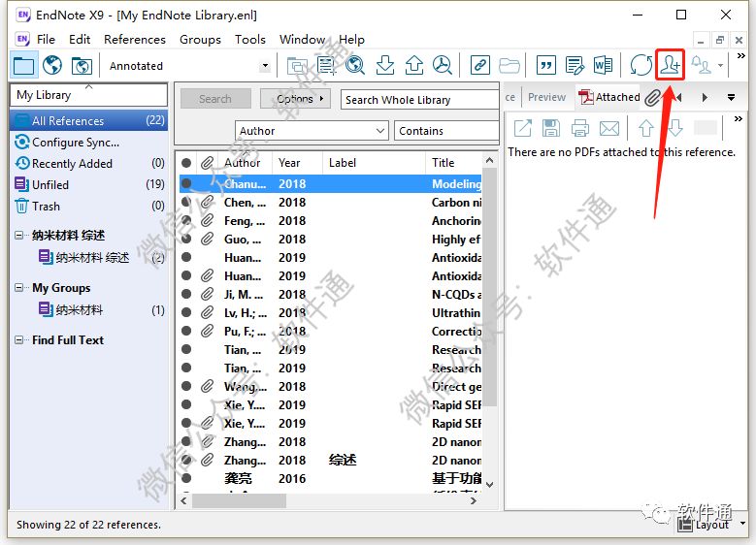Select Local Library Mode folder icon

point(23,65)
